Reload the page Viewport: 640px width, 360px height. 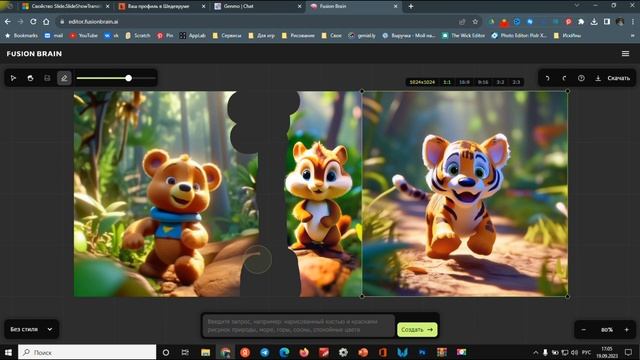click(33, 22)
